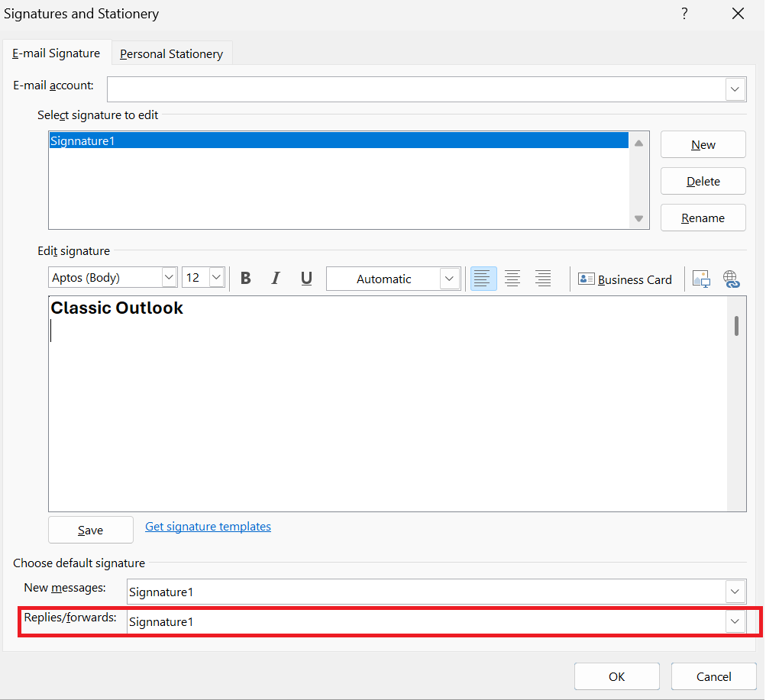The width and height of the screenshot is (766, 700).
Task: Align signature text left
Action: tap(483, 278)
